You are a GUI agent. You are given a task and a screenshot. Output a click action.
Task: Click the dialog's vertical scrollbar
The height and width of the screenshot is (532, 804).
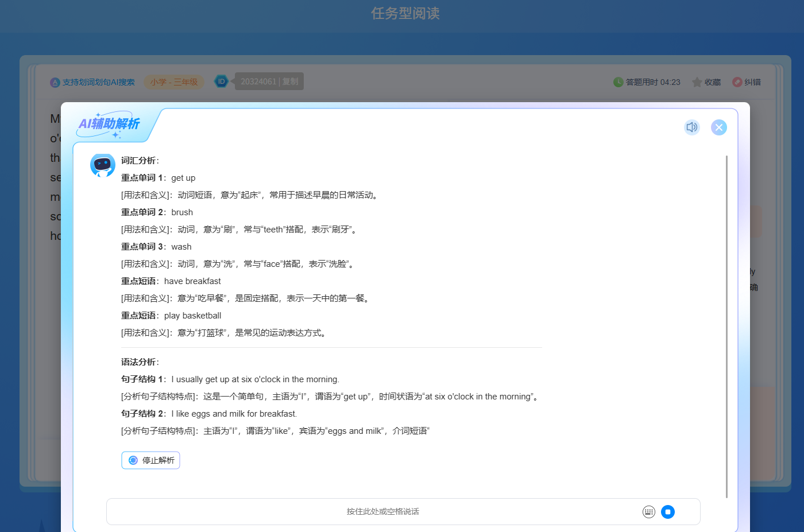[x=726, y=326]
